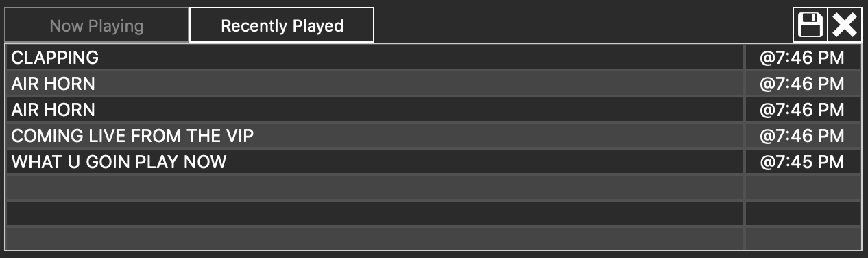Select the Recently Played tab
Viewport: 868px width, 258px height.
coord(282,25)
